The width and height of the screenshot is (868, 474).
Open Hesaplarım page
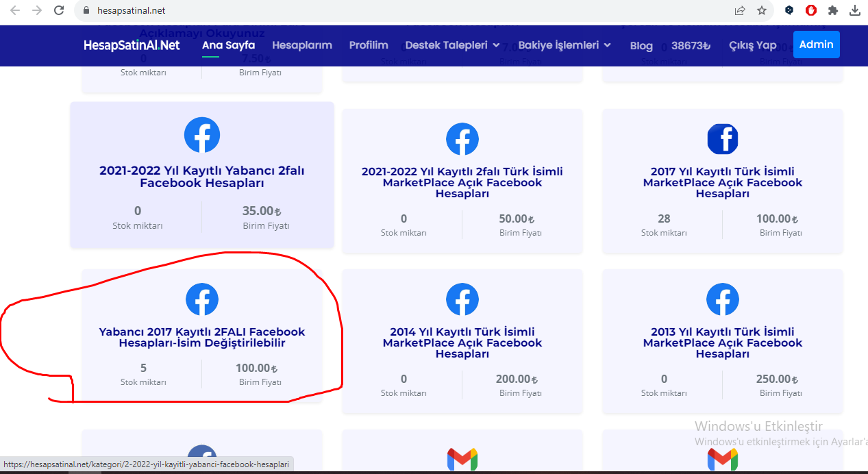click(x=302, y=45)
